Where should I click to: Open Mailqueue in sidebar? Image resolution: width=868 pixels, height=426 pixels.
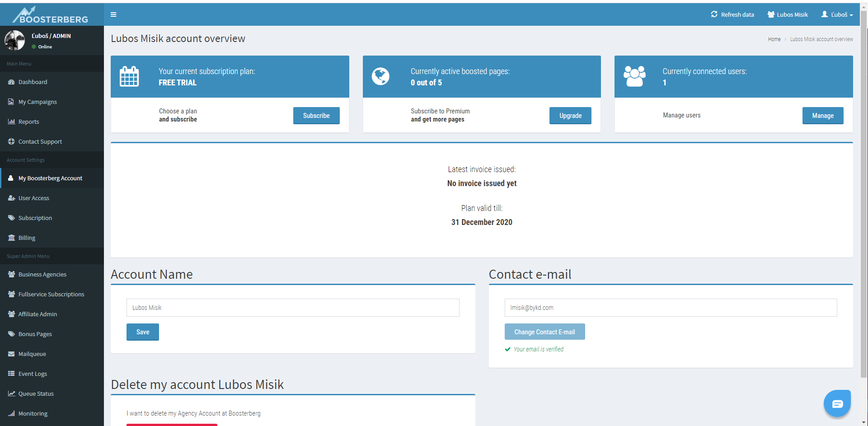click(x=52, y=354)
